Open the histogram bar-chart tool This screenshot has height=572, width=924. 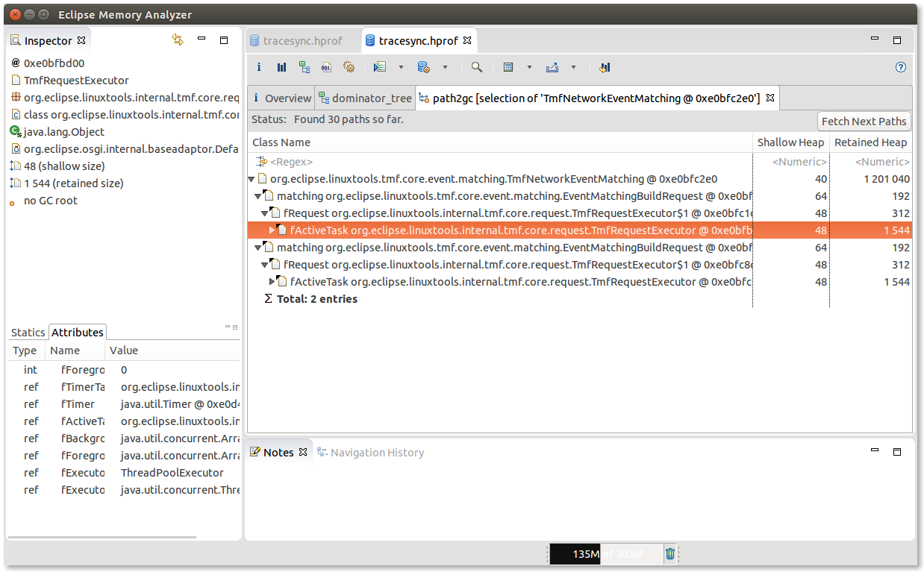281,67
